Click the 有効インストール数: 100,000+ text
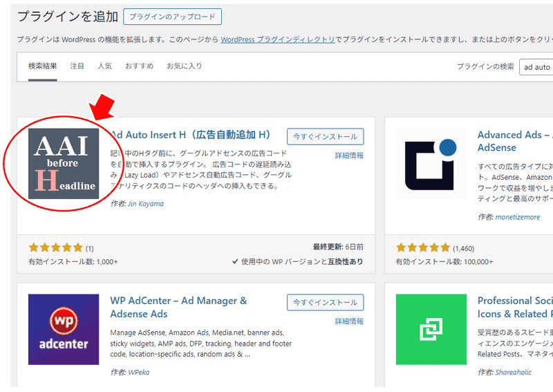The height and width of the screenshot is (392, 553). (444, 262)
